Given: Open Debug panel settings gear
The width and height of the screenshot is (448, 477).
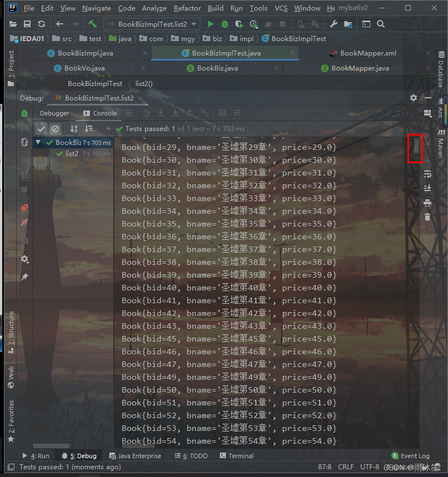Looking at the screenshot, I should [414, 98].
